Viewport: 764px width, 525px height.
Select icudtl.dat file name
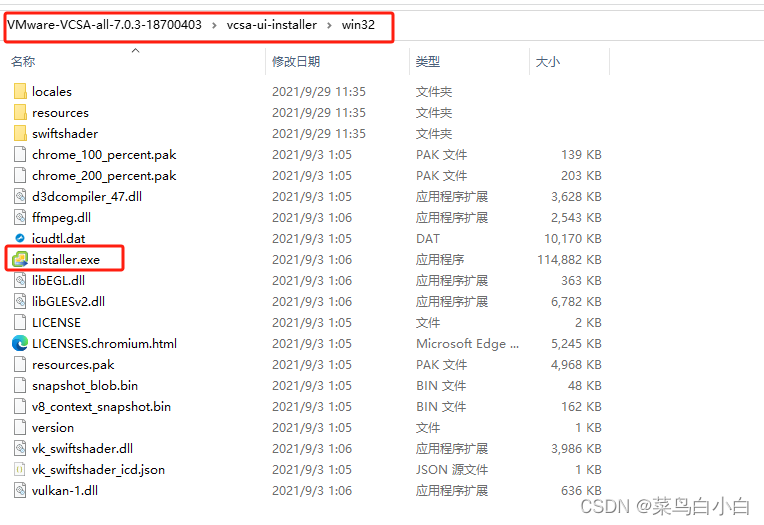click(x=58, y=238)
